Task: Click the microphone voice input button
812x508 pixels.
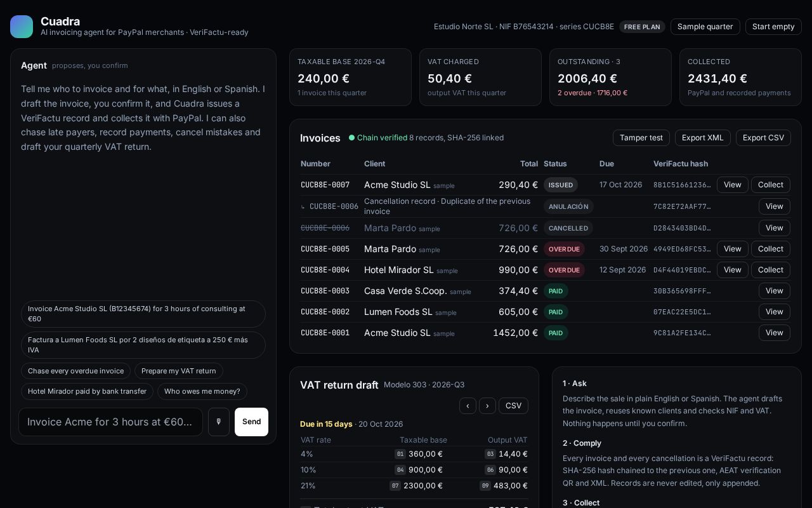Action: pos(219,422)
